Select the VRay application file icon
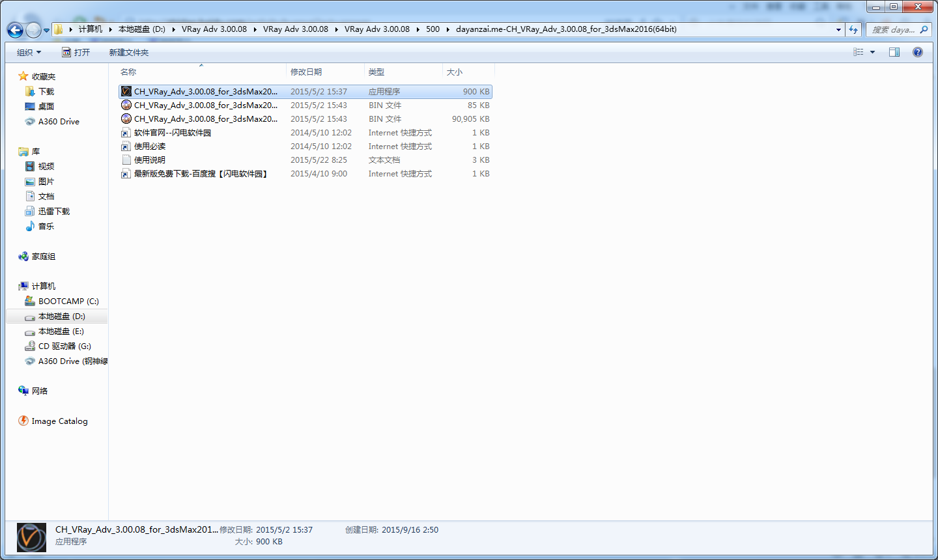Image resolution: width=938 pixels, height=560 pixels. pyautogui.click(x=126, y=92)
